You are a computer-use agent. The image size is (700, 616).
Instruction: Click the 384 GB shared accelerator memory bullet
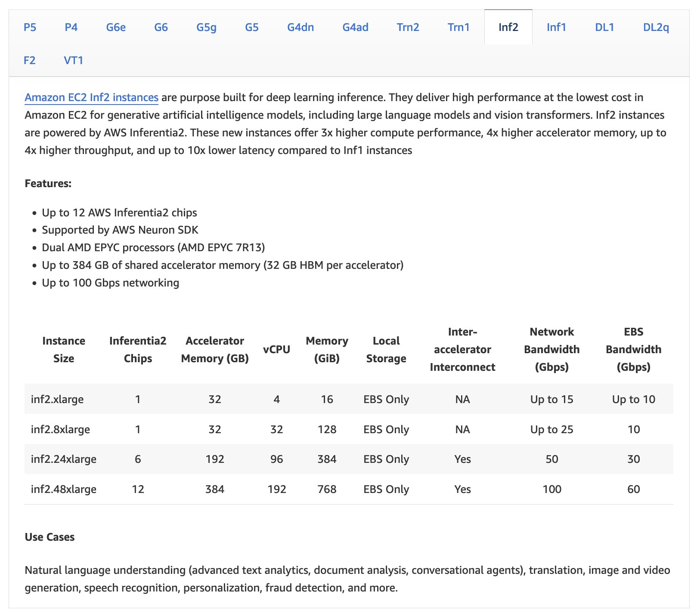223,265
